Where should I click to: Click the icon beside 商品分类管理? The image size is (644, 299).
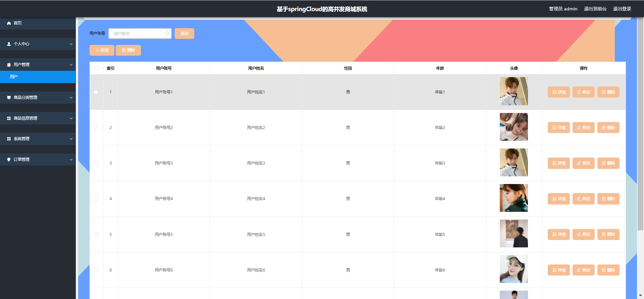click(9, 98)
